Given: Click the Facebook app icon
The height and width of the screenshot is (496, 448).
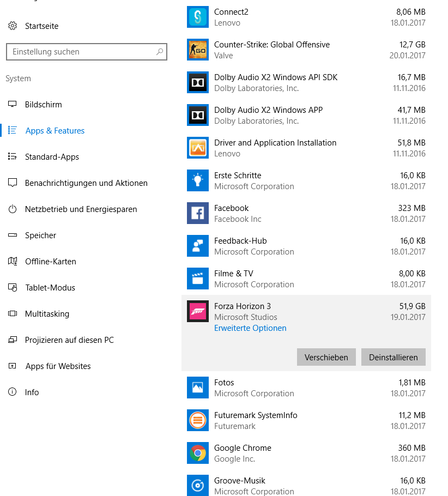Looking at the screenshot, I should pos(198,213).
